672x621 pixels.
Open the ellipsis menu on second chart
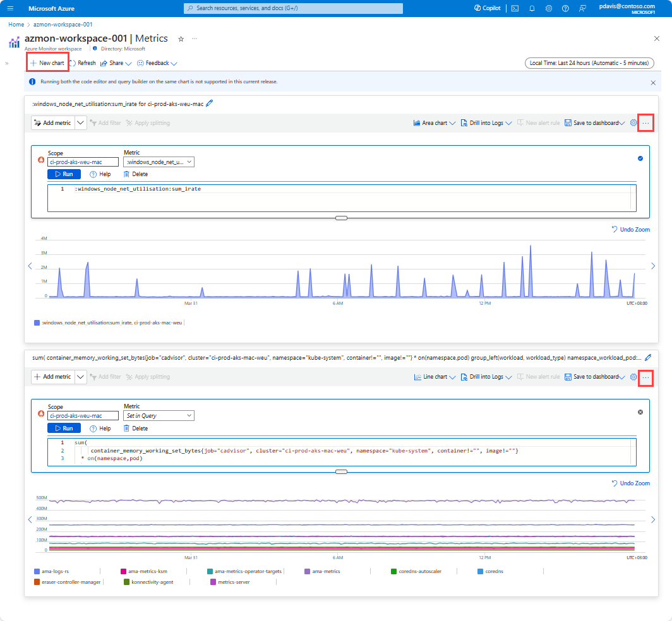point(645,377)
